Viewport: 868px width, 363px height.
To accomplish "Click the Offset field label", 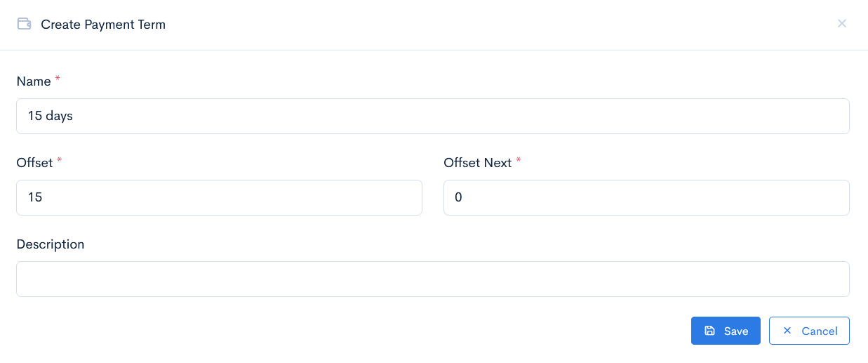I will click(34, 163).
